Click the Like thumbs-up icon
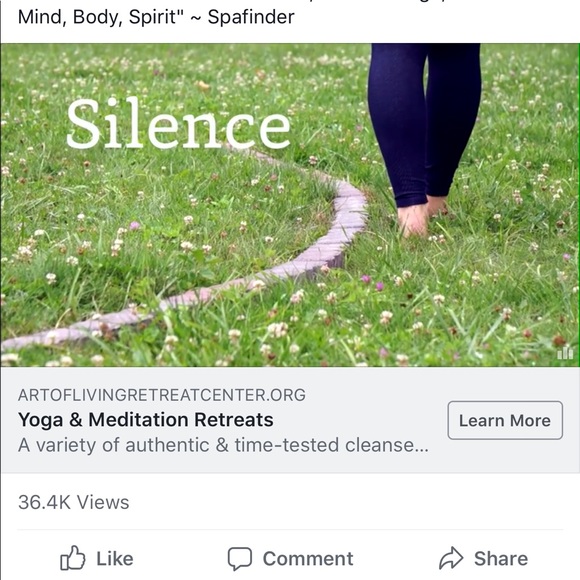Image resolution: width=580 pixels, height=580 pixels. (x=72, y=557)
